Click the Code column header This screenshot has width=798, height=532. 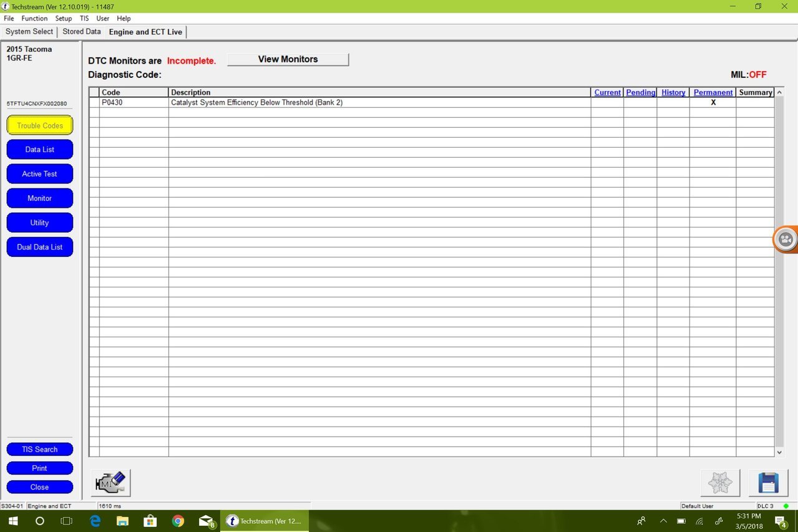(x=134, y=92)
